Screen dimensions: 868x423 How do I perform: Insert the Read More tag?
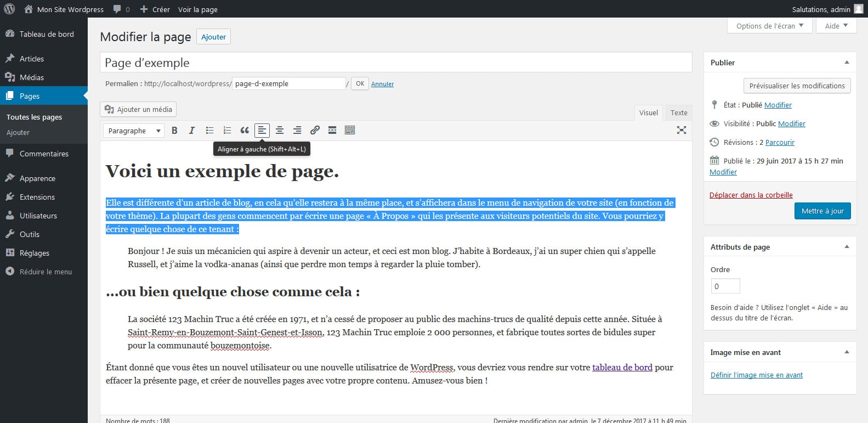pyautogui.click(x=332, y=130)
